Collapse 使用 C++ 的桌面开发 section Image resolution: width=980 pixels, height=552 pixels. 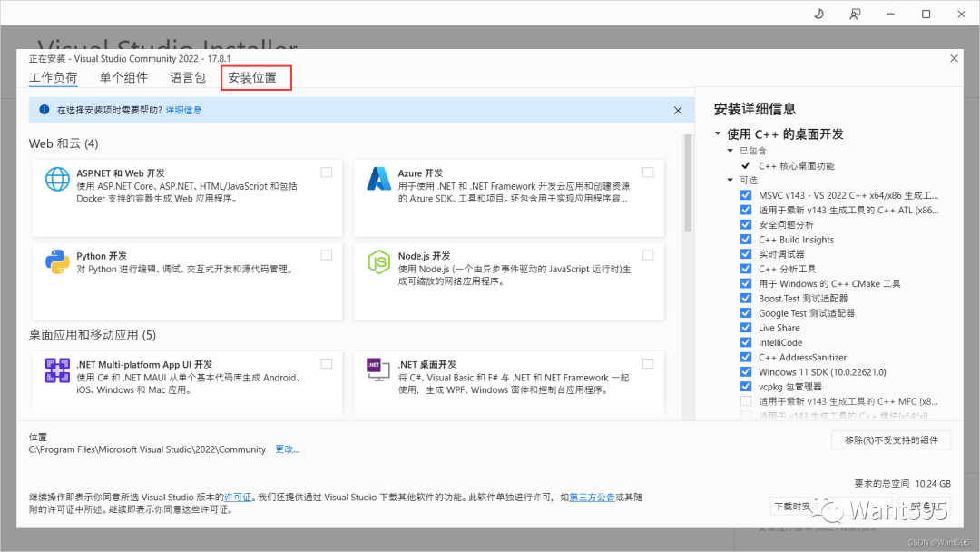pos(718,133)
